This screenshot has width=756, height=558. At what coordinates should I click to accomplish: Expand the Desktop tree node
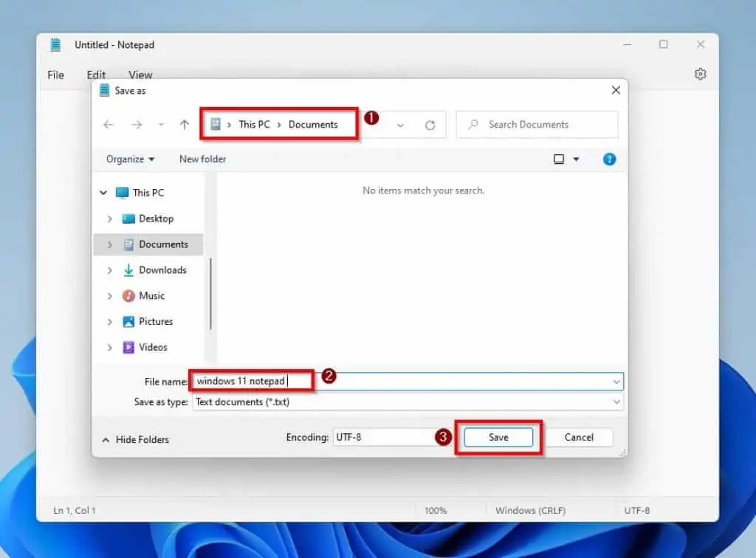(109, 218)
